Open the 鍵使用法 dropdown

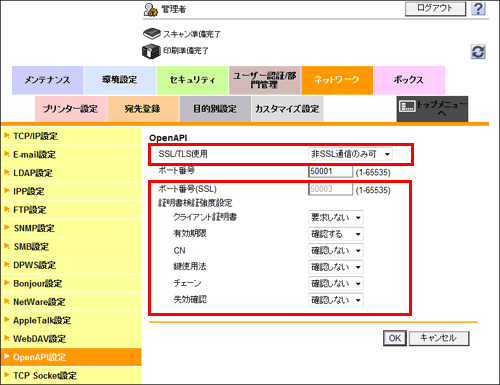[x=336, y=267]
